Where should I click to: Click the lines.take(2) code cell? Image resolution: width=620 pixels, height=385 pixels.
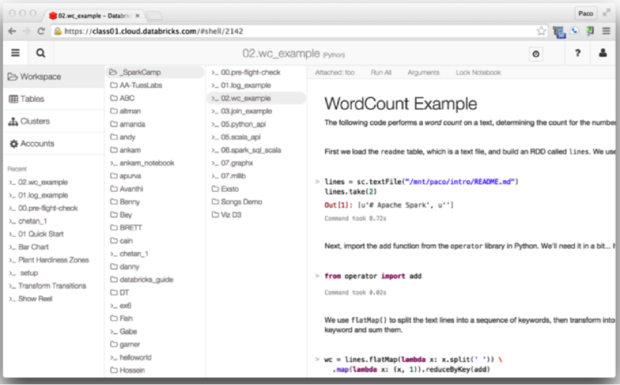coord(351,192)
